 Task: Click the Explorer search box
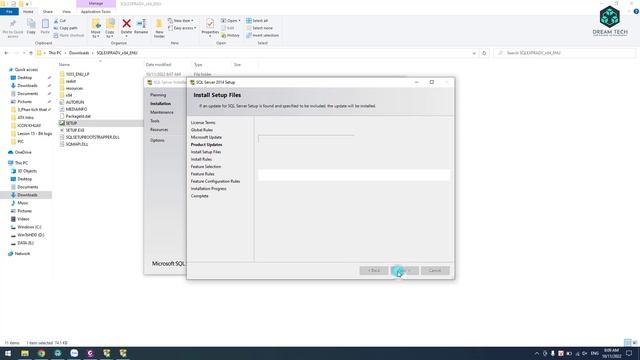(x=565, y=53)
